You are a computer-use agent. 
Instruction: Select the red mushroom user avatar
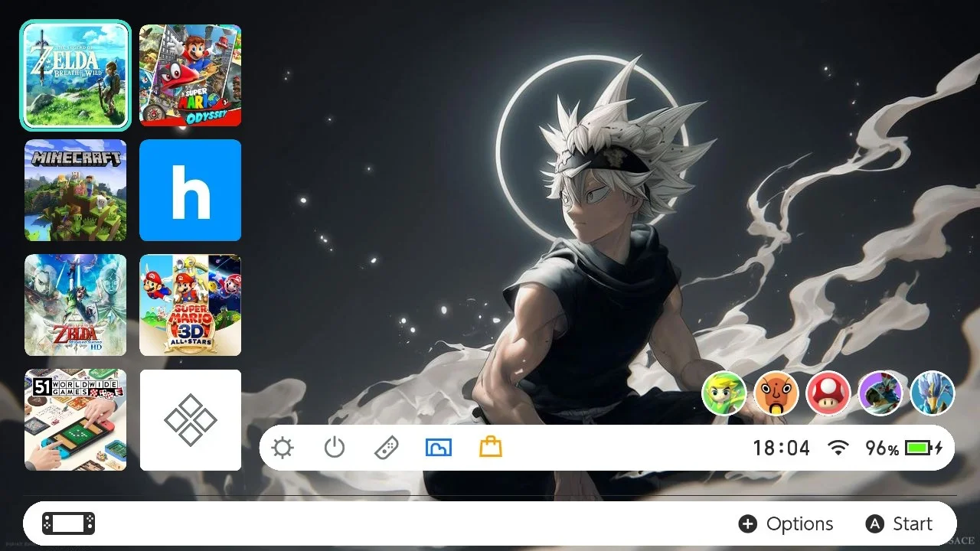[x=828, y=393]
